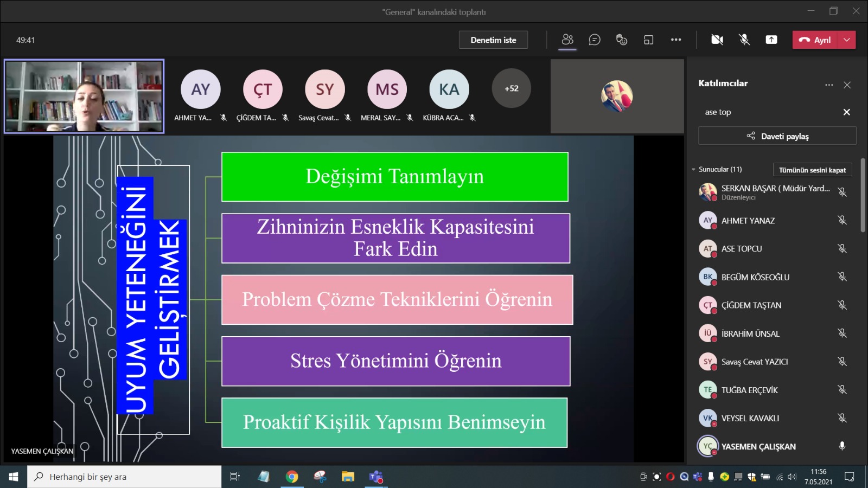
Task: Click the share content icon
Action: pos(771,40)
